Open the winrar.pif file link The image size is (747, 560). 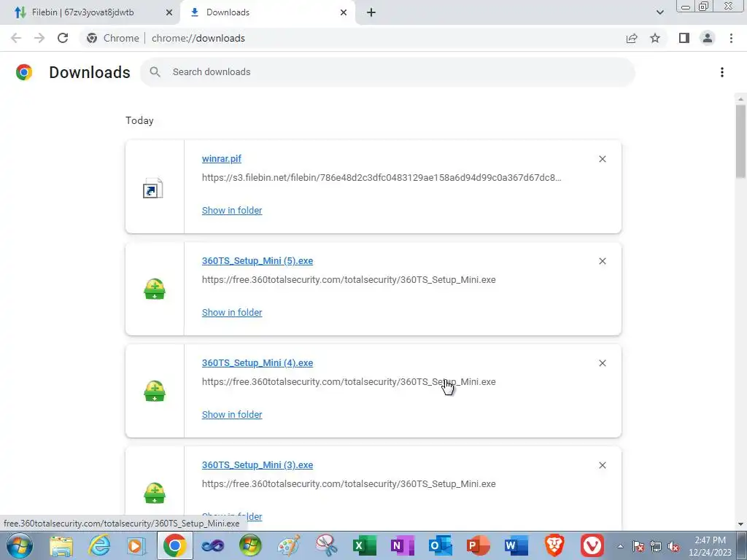222,158
